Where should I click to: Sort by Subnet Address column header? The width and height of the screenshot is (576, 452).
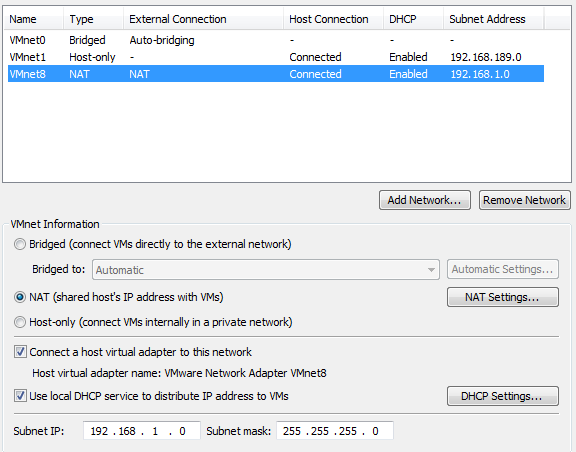493,19
